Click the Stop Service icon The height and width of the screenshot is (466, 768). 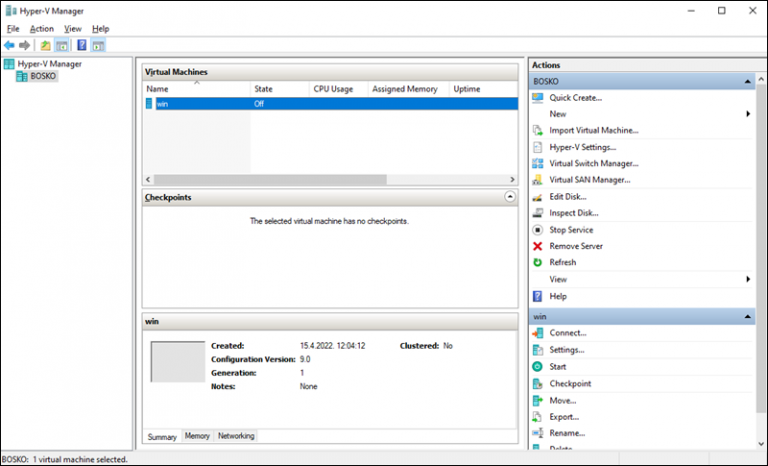pyautogui.click(x=538, y=230)
